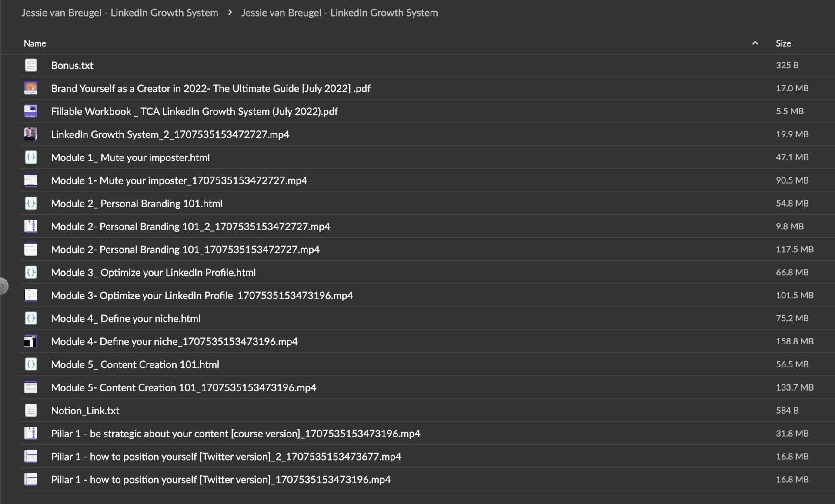Open Brand Yourself as a Creator in 2022 PDF
The width and height of the screenshot is (835, 504).
click(x=210, y=89)
